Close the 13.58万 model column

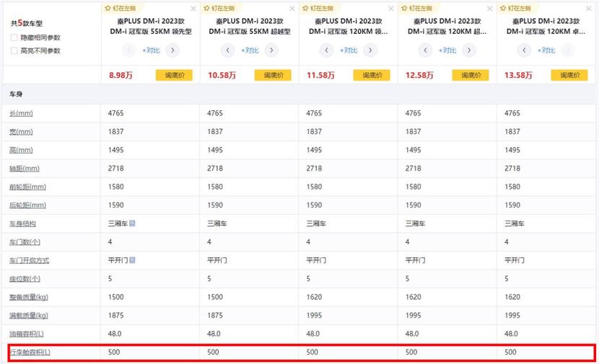tap(589, 9)
